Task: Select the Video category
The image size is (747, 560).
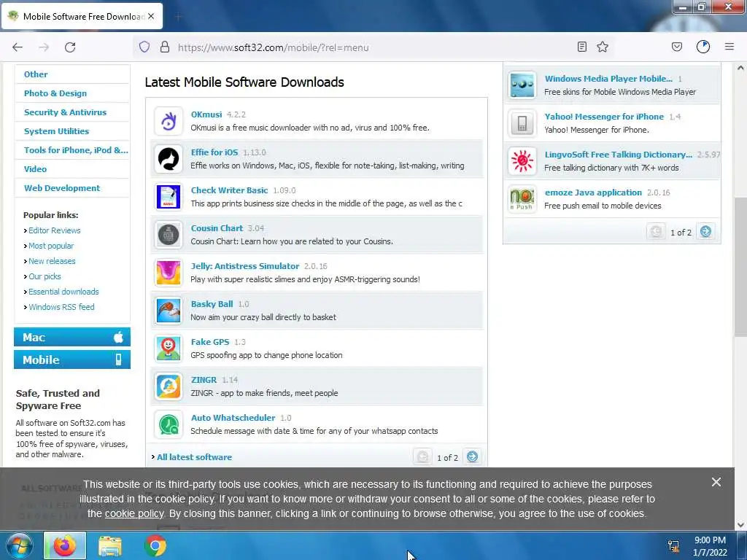Action: pos(35,169)
